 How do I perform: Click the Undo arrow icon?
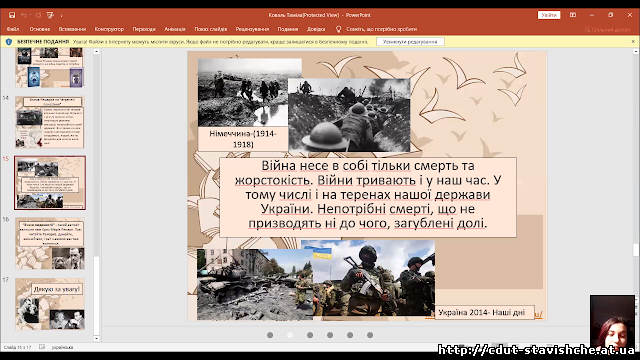pos(24,15)
